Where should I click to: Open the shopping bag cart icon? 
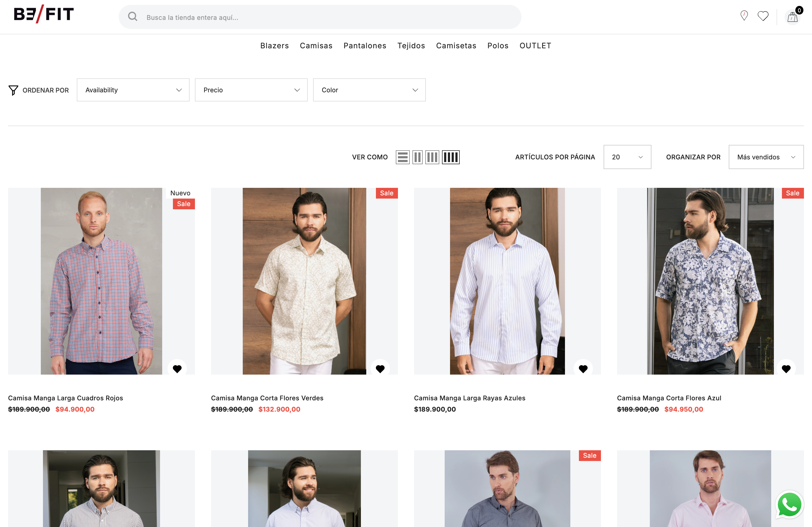[792, 17]
